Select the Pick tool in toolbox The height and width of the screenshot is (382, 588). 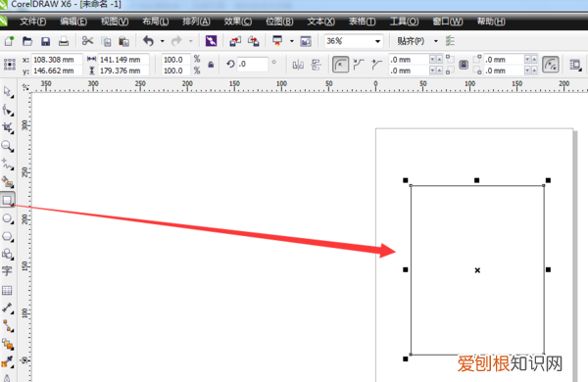(8, 91)
